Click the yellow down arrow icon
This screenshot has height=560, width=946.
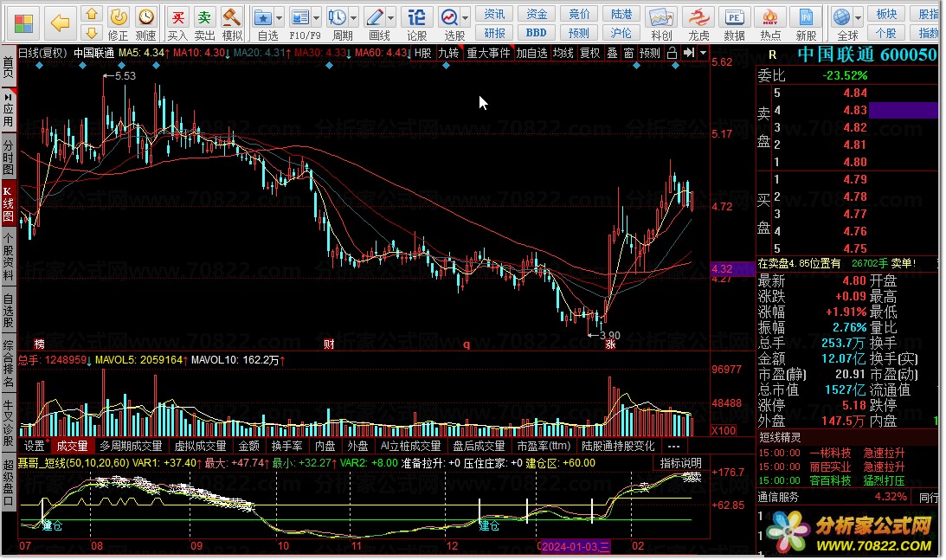[x=91, y=33]
